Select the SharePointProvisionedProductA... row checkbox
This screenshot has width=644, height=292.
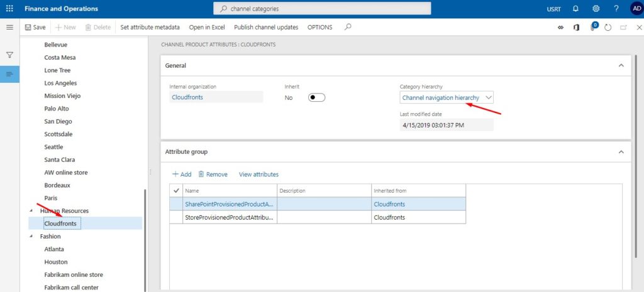tap(177, 204)
